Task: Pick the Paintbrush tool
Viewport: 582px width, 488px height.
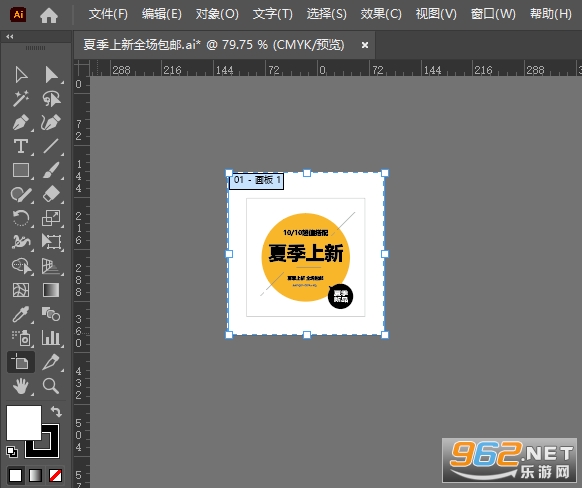Action: point(51,170)
